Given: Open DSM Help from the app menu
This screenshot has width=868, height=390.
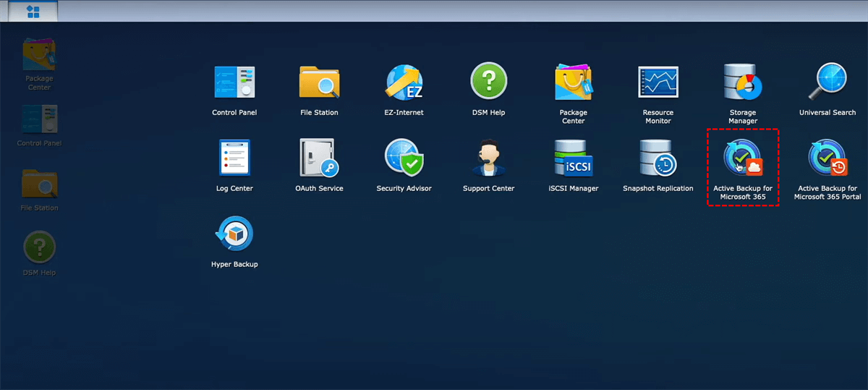Looking at the screenshot, I should pos(488,82).
